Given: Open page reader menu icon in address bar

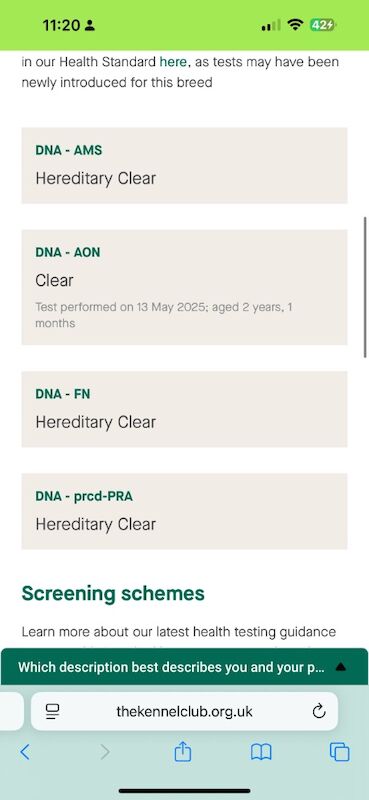Looking at the screenshot, I should click(53, 711).
